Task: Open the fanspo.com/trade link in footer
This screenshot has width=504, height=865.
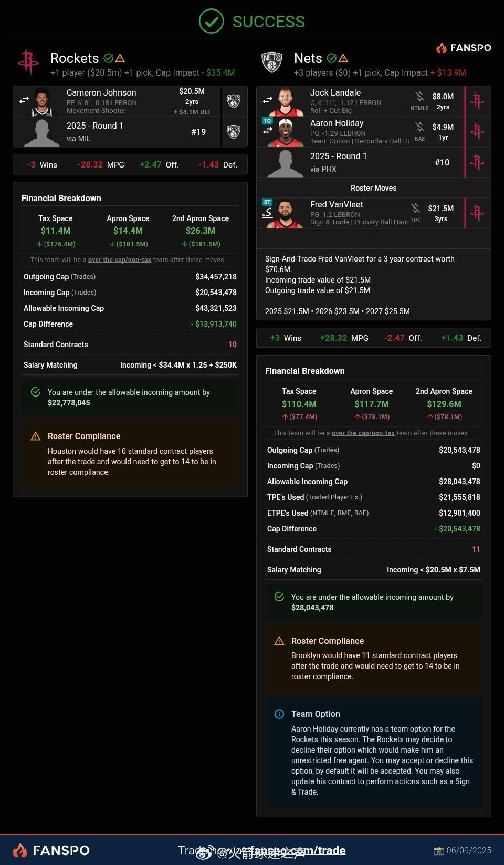Action: [x=298, y=850]
